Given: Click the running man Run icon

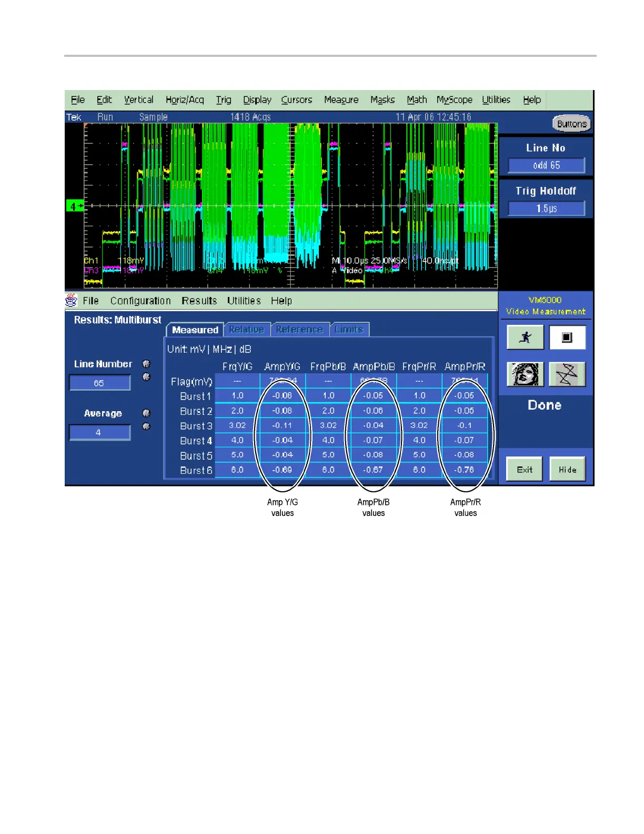Looking at the screenshot, I should 525,337.
